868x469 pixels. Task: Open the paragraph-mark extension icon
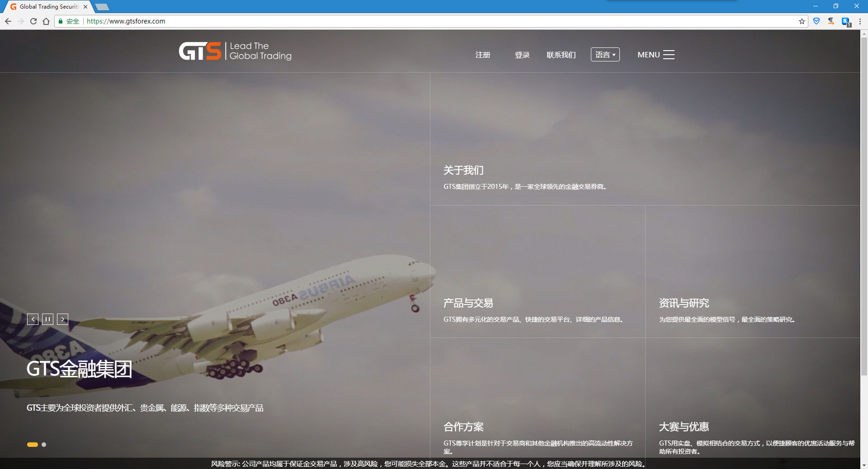pyautogui.click(x=831, y=21)
